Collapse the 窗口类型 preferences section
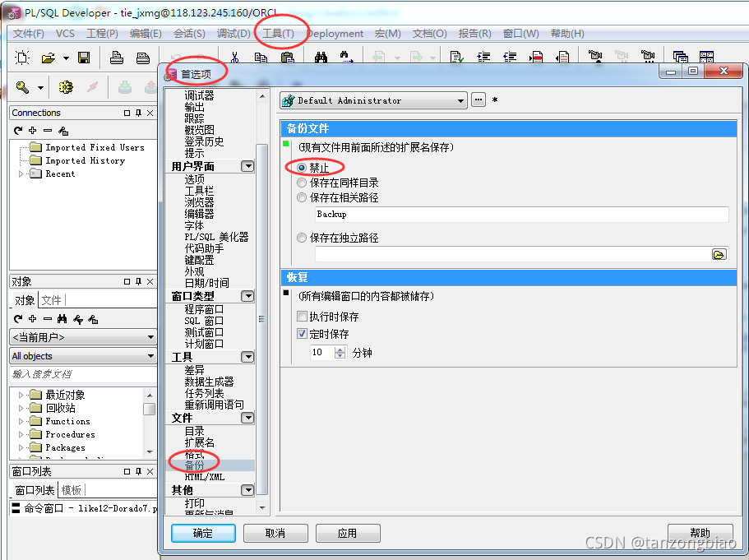 247,296
